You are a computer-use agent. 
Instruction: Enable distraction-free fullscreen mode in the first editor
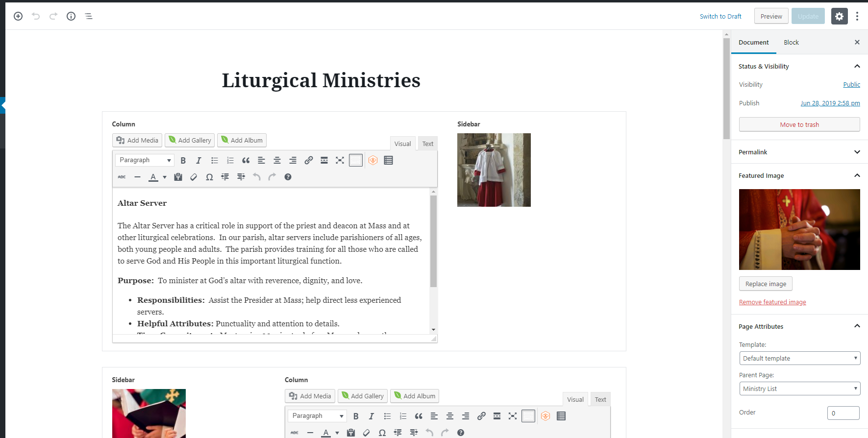(340, 161)
